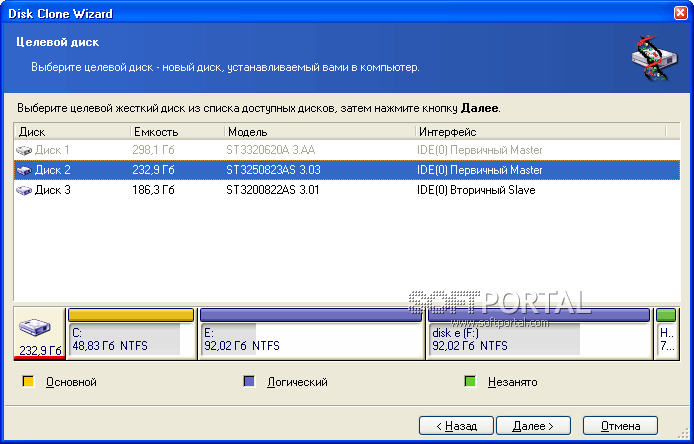Click the ST3200822AS 3.01 model cell
The image size is (694, 444).
(x=273, y=190)
